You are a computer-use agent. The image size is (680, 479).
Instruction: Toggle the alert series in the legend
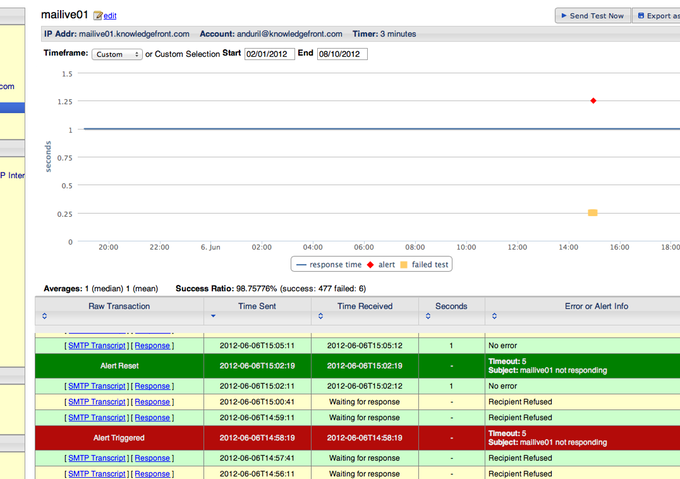[381, 264]
